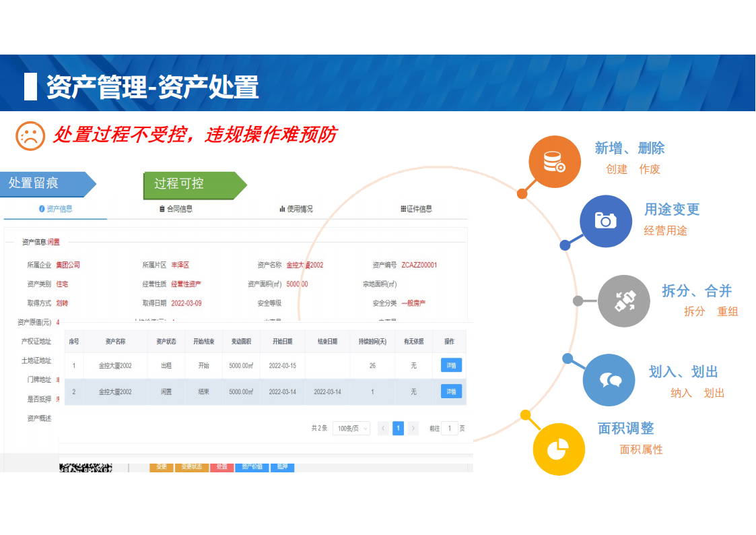Click the green 过程可控 arrow label
The image size is (756, 535).
(x=194, y=184)
